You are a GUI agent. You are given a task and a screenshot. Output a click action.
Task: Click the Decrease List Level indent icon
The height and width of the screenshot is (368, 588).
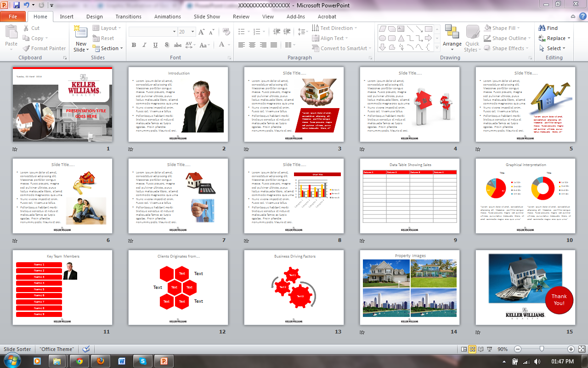click(277, 32)
